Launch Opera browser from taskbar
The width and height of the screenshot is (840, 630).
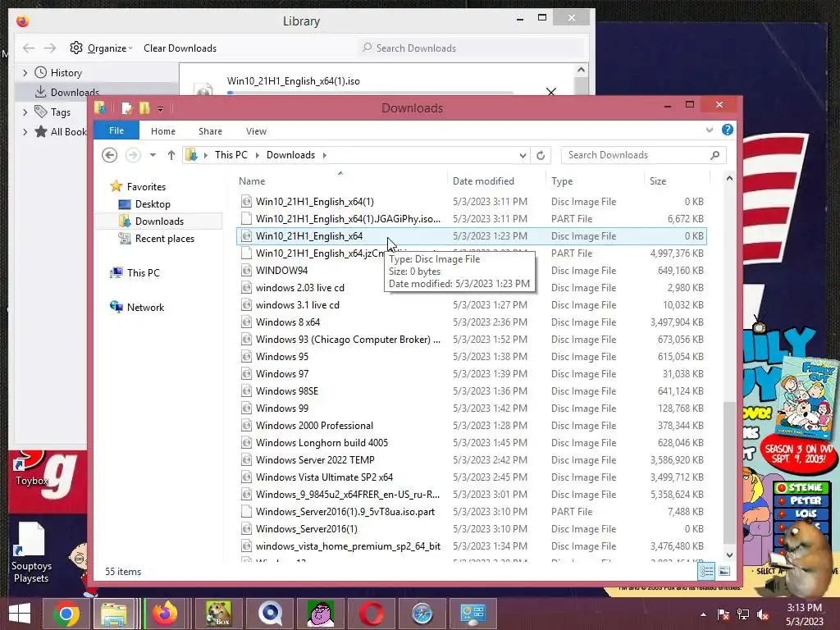371,614
